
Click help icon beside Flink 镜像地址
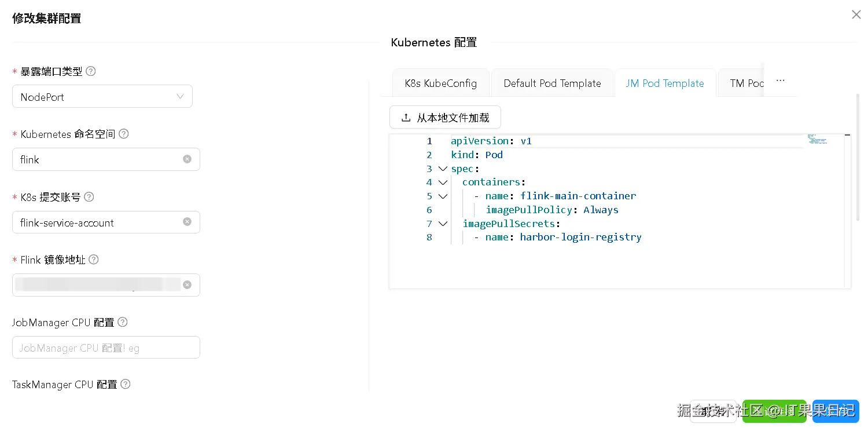94,260
